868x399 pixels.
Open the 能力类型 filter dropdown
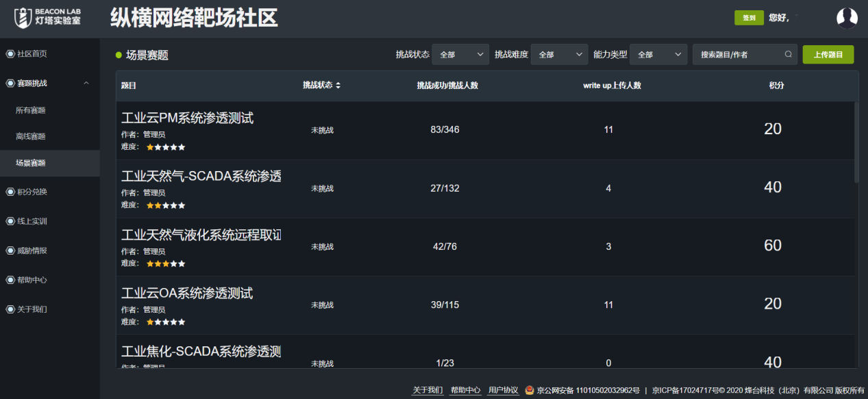658,55
